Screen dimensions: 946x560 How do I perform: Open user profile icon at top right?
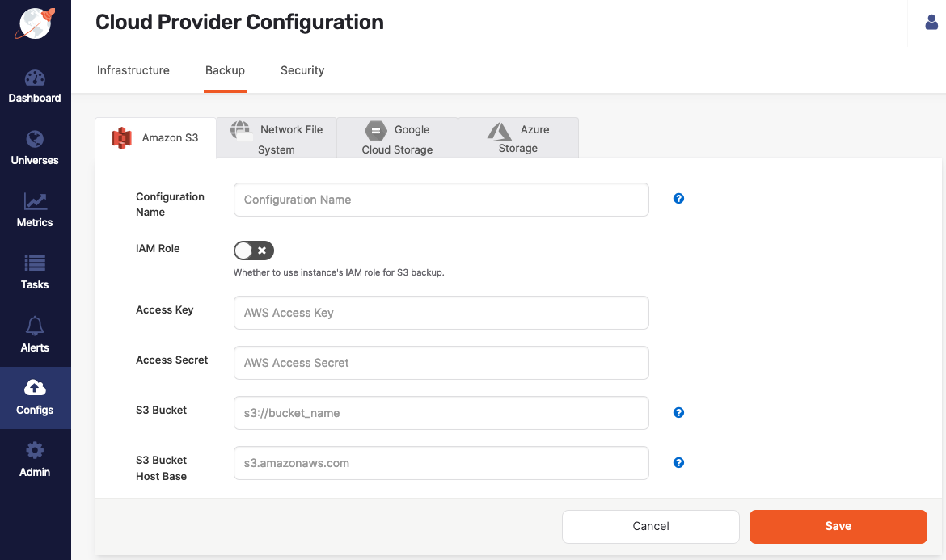(x=931, y=23)
